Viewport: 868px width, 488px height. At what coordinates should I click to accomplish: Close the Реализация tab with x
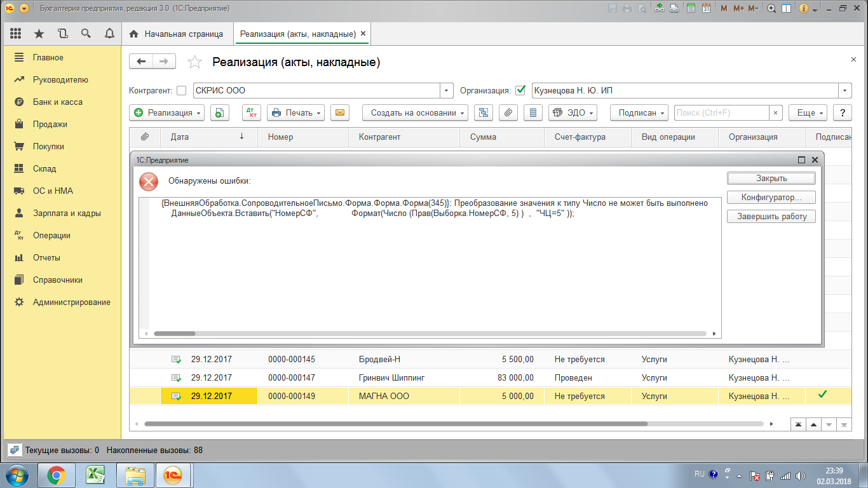point(363,34)
